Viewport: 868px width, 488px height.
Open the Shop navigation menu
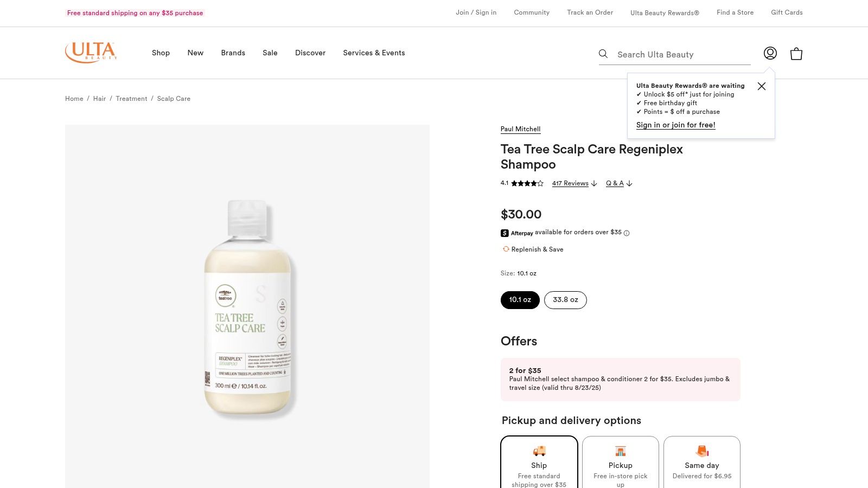point(161,53)
